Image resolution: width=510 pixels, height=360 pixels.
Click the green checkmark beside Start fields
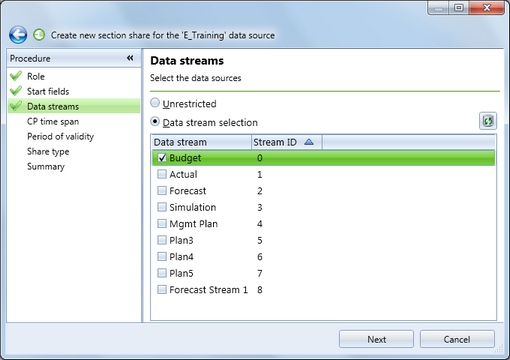(x=16, y=91)
